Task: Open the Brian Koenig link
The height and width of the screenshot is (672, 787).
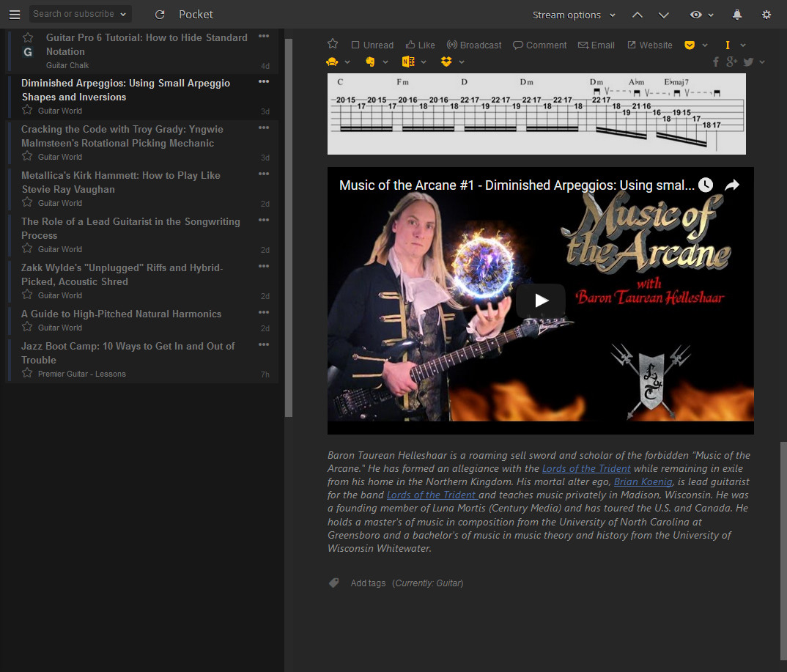Action: pyautogui.click(x=643, y=481)
